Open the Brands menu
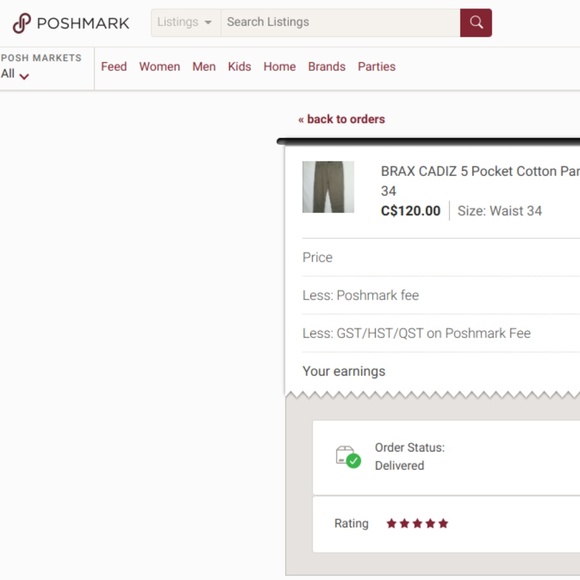 [327, 67]
